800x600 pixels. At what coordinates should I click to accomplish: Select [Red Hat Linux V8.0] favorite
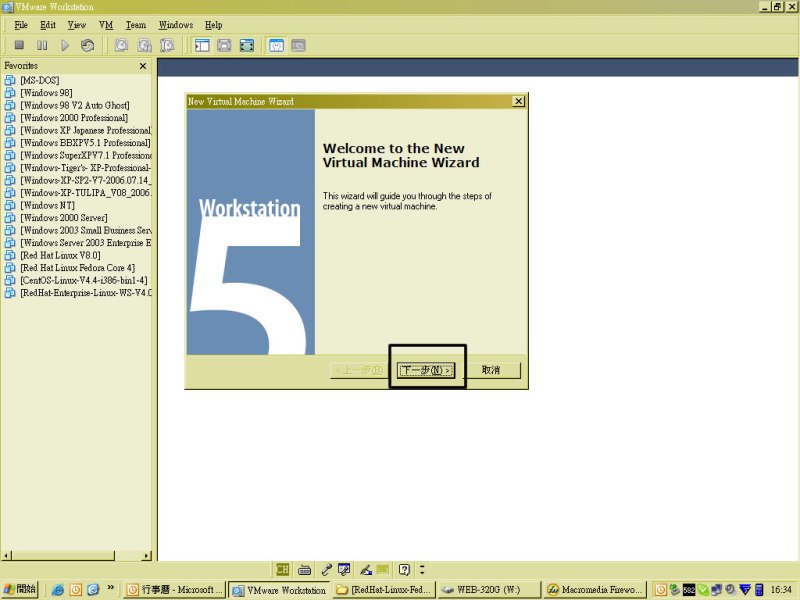click(x=60, y=255)
